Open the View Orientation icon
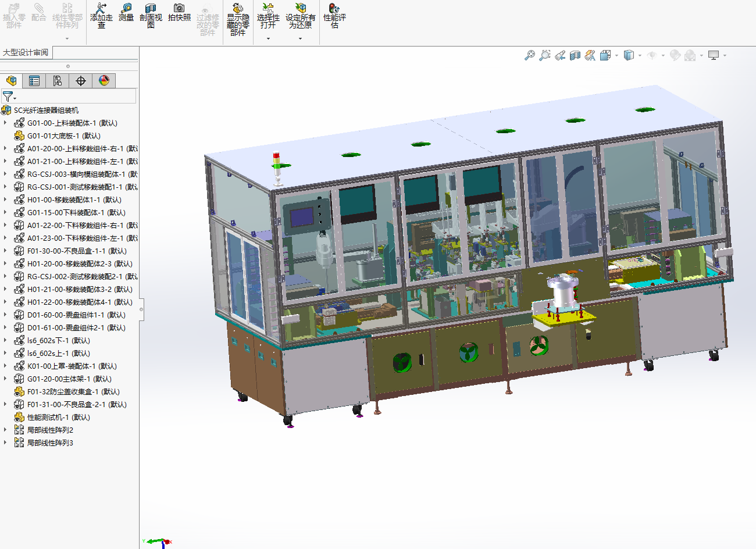 tap(605, 55)
